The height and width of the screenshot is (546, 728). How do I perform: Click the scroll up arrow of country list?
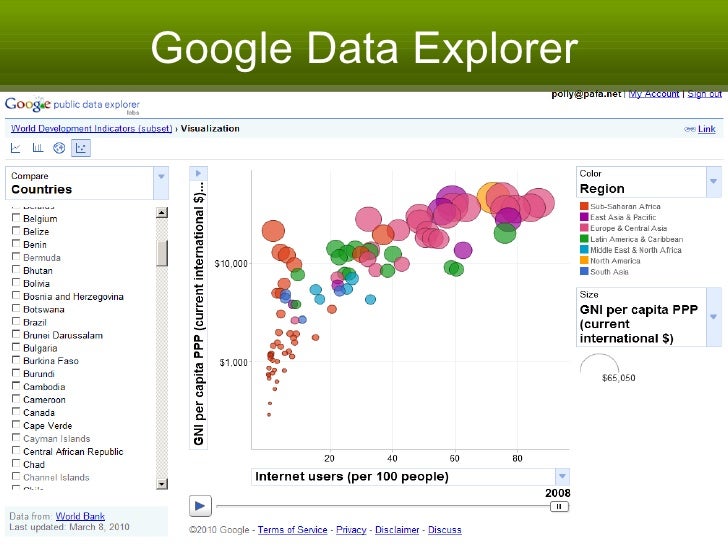click(162, 213)
